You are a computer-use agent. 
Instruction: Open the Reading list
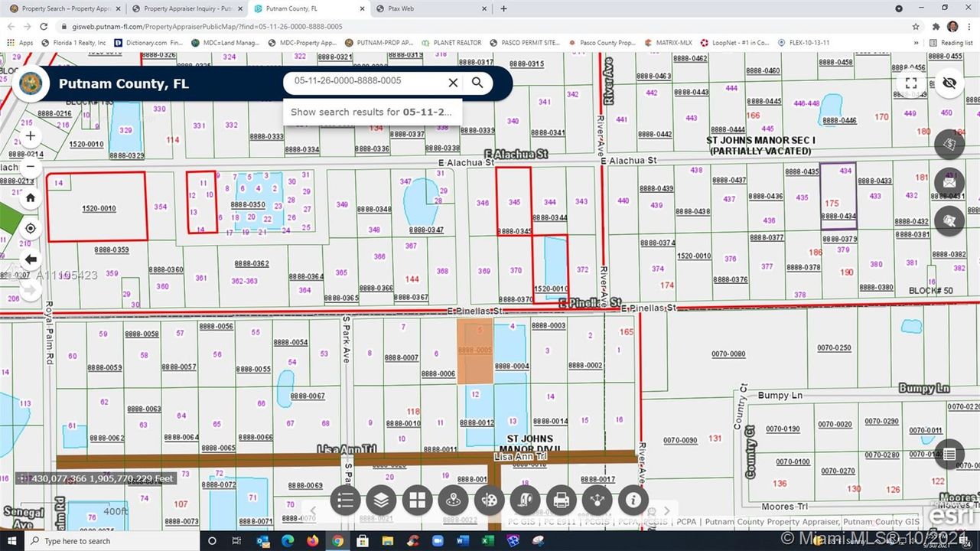click(951, 43)
